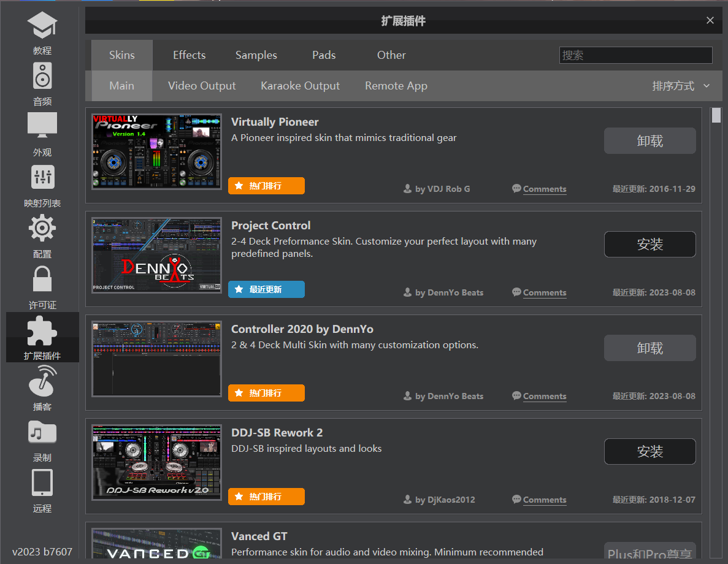The image size is (728, 564).
Task: Open the 配置 options gear icon
Action: [x=42, y=229]
